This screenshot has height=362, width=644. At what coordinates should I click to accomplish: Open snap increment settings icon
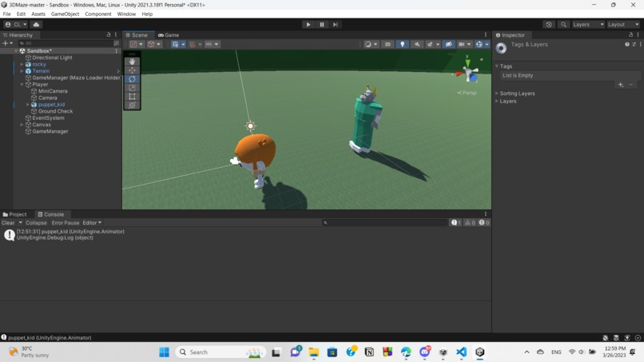(x=212, y=44)
